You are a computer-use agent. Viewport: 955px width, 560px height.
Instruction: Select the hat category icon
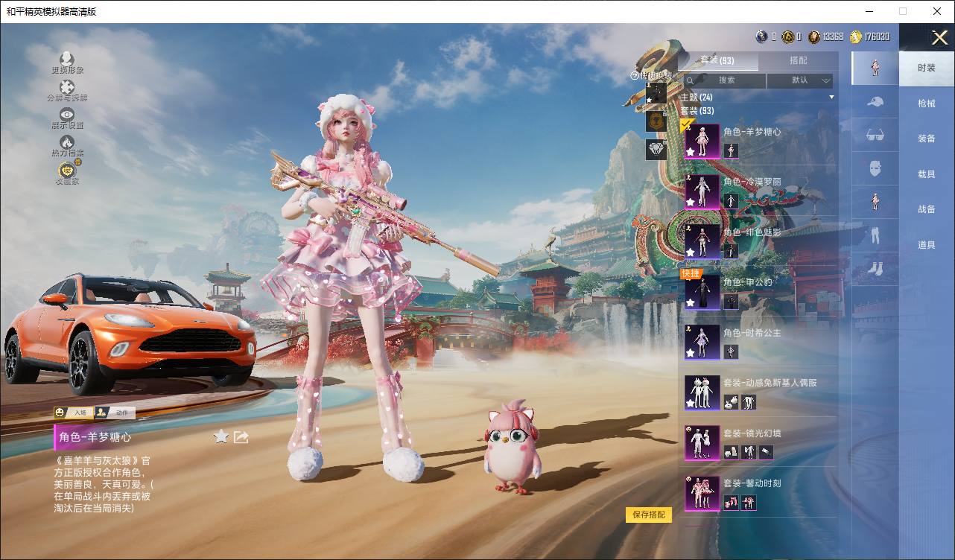pyautogui.click(x=875, y=102)
